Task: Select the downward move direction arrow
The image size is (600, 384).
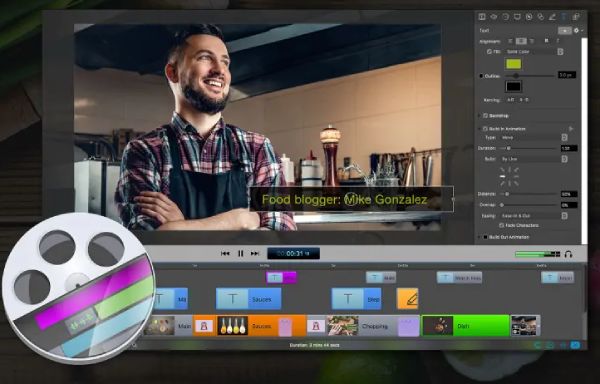Action: 509,184
